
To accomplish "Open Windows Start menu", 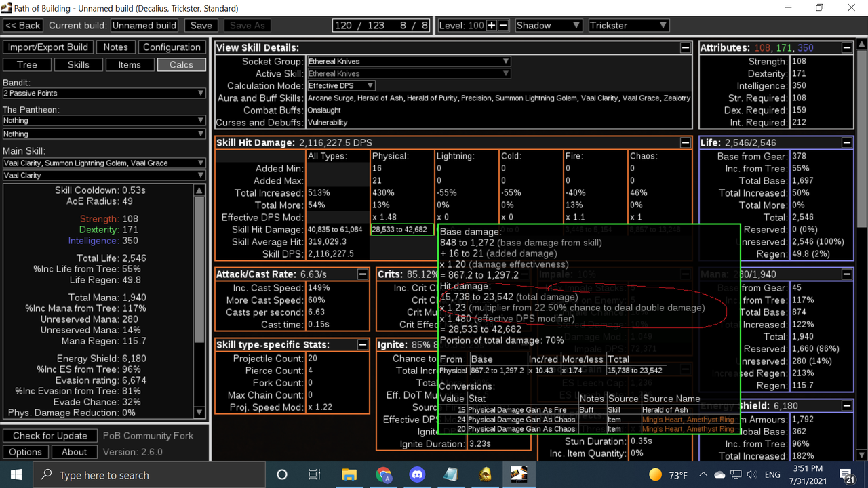I will [x=16, y=474].
